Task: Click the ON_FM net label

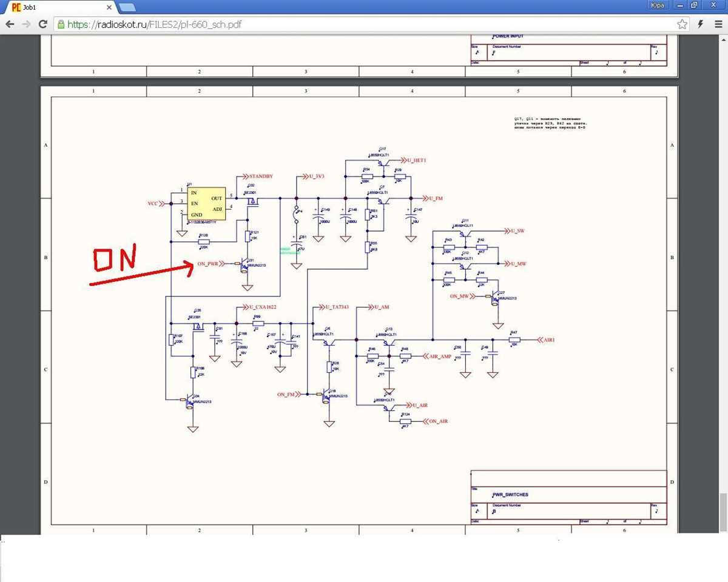Action: [x=286, y=395]
